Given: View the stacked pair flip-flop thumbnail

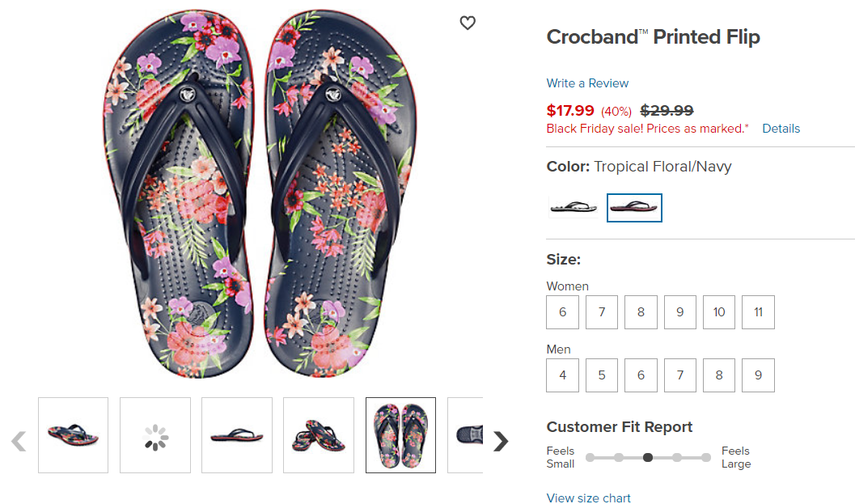Looking at the screenshot, I should pyautogui.click(x=319, y=435).
